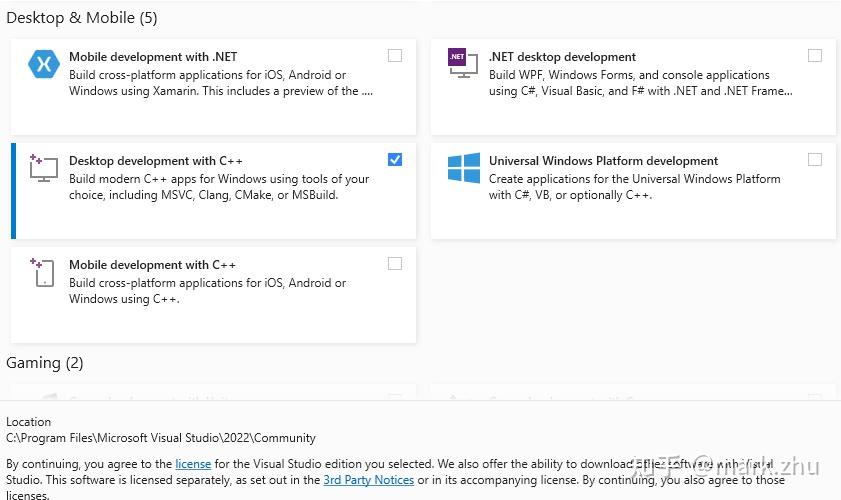
Task: Enable Mobile development with C++ checkbox
Action: click(395, 264)
